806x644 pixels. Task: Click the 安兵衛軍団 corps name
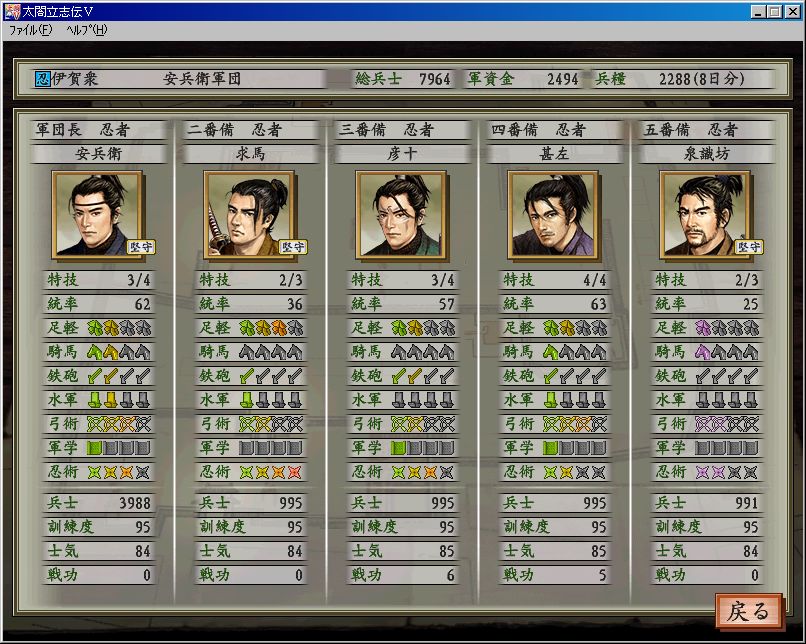point(202,79)
